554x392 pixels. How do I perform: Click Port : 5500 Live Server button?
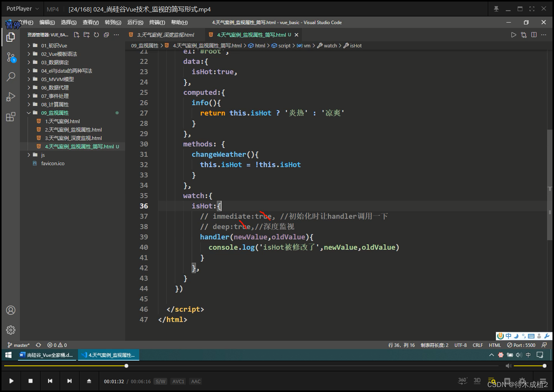click(521, 345)
